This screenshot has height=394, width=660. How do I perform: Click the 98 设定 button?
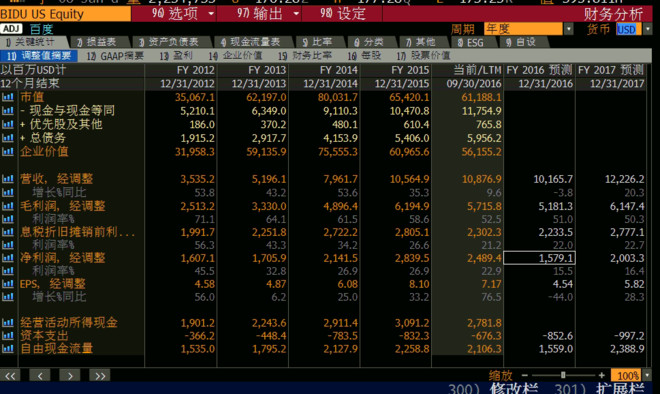tap(342, 14)
